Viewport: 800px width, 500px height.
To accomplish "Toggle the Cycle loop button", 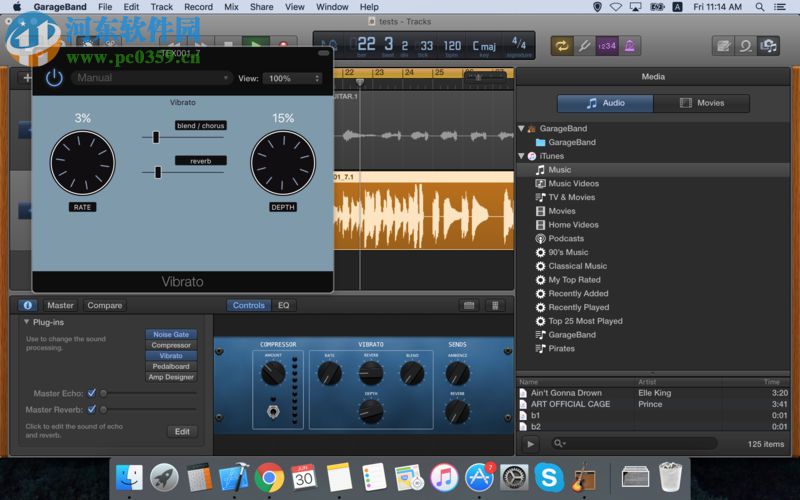I will tap(562, 46).
